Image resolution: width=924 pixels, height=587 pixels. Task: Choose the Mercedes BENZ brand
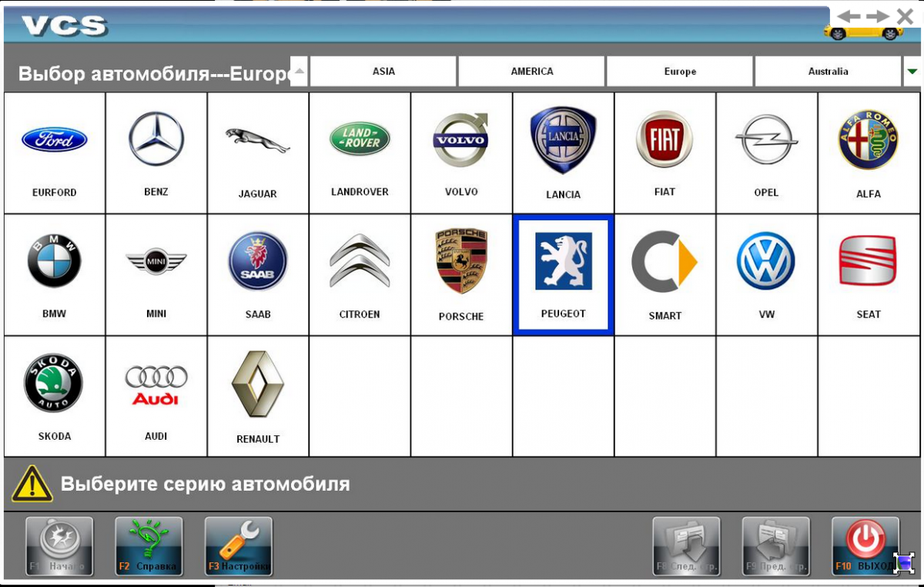(x=156, y=153)
